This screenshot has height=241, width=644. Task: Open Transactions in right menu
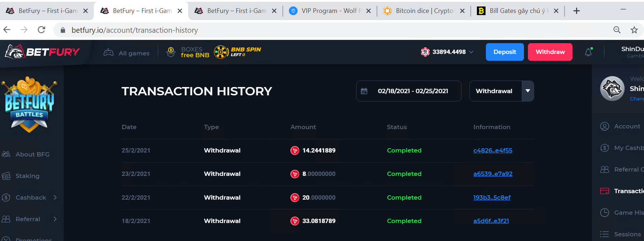[622, 191]
